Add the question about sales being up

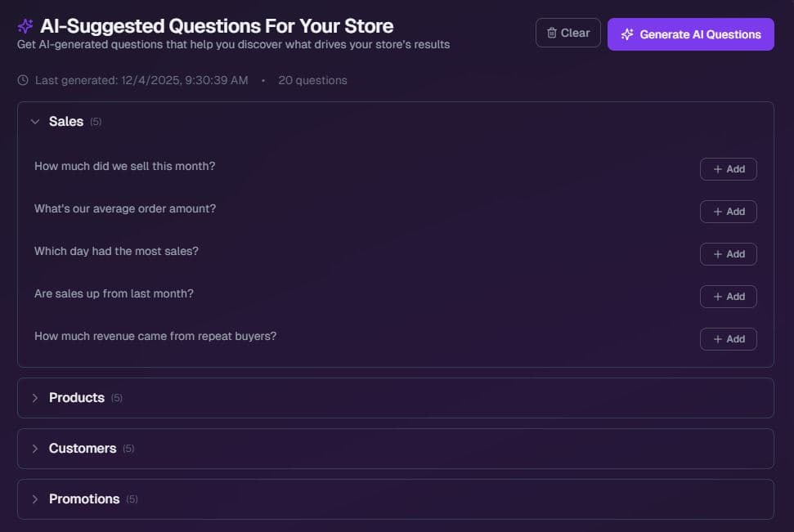728,297
